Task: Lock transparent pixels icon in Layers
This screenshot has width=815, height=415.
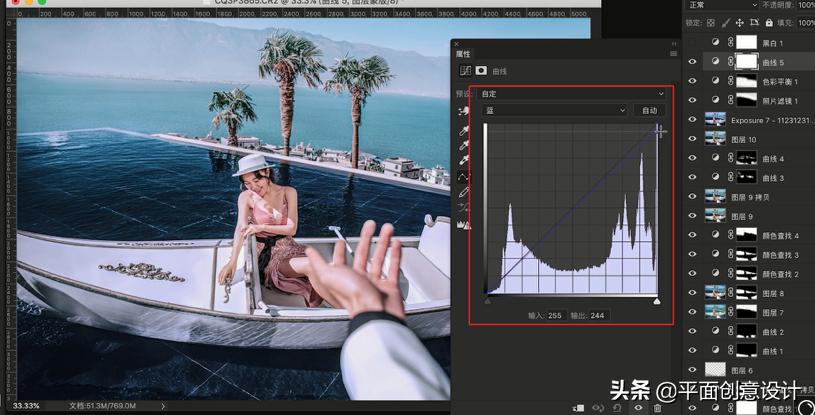Action: tap(711, 23)
